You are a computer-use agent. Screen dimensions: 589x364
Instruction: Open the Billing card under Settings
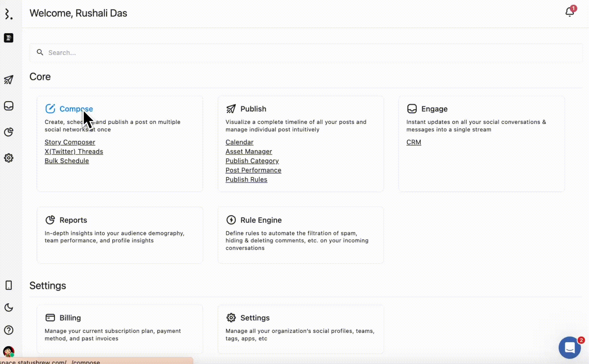click(120, 329)
